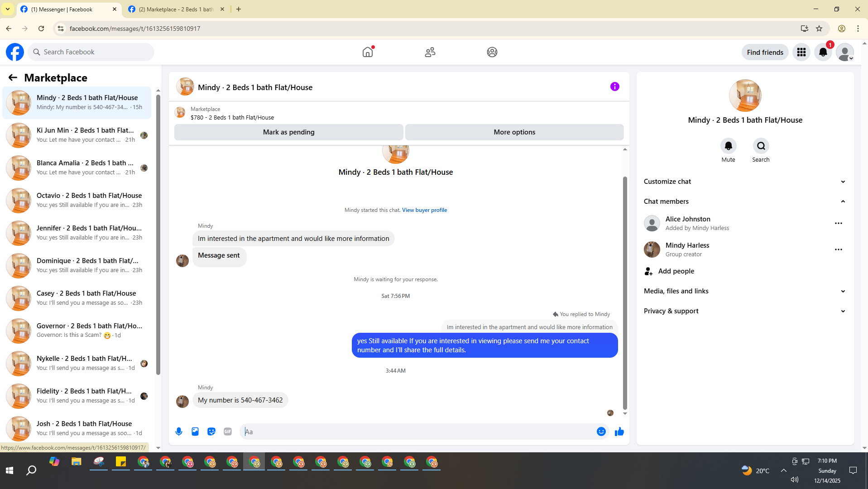
Task: Open Governor conversation
Action: point(77,331)
